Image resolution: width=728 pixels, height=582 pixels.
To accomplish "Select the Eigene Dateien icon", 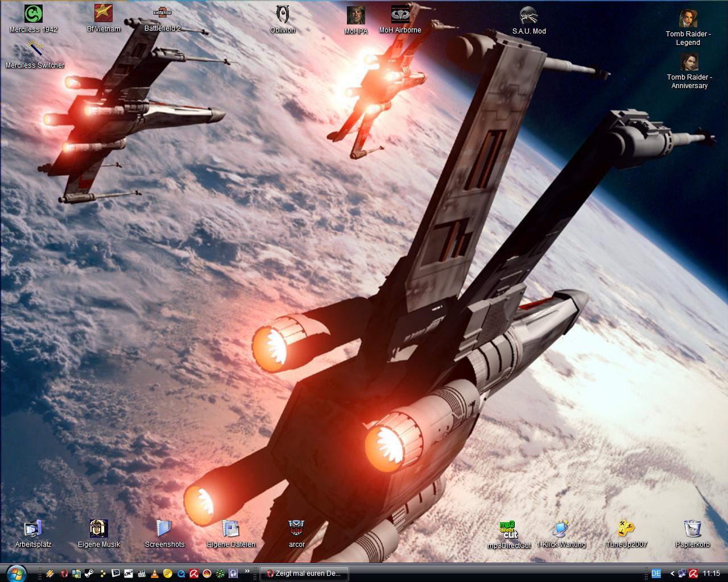I will pos(231,534).
